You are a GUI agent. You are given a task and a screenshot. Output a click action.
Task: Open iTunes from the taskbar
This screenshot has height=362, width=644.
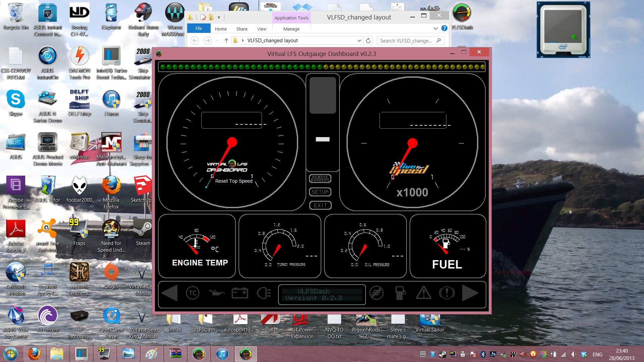point(222,354)
